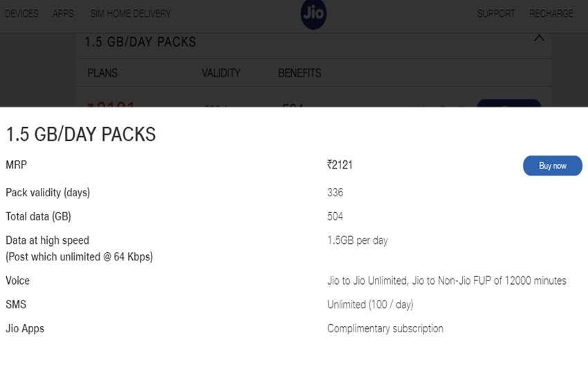
Task: Open the Support page
Action: [496, 14]
